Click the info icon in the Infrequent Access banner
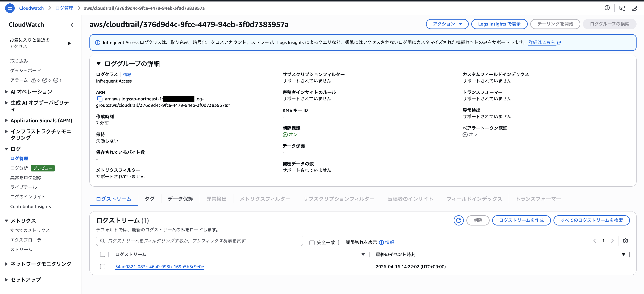This screenshot has height=294, width=644. click(x=98, y=43)
